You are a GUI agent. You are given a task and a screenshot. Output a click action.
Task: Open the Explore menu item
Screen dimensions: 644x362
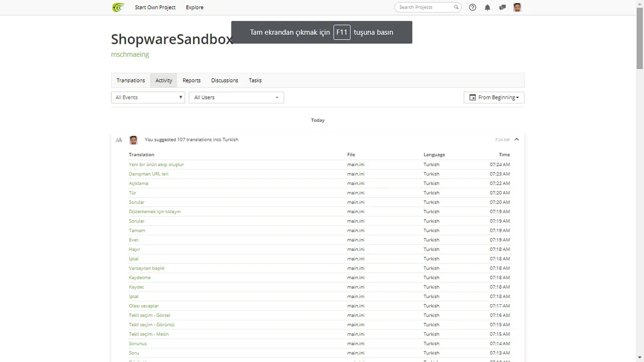tap(195, 8)
